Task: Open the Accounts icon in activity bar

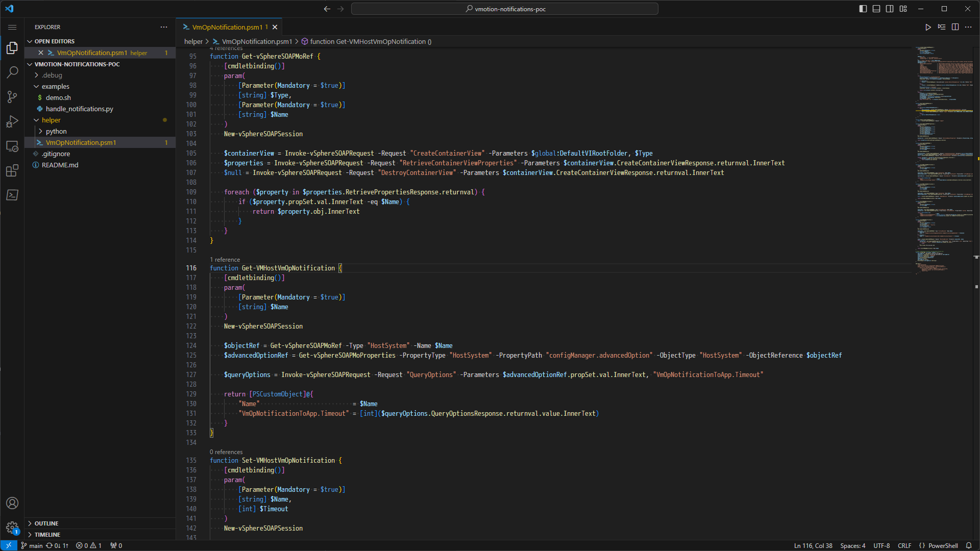Action: coord(12,503)
